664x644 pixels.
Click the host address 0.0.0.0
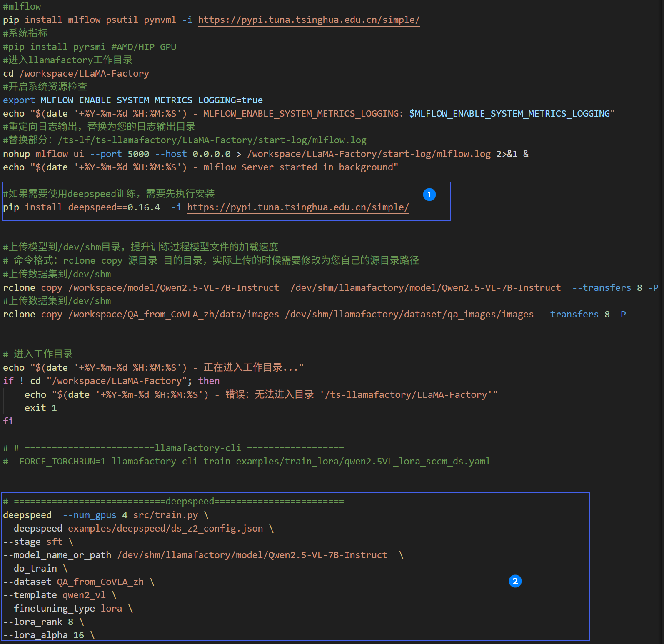[211, 154]
